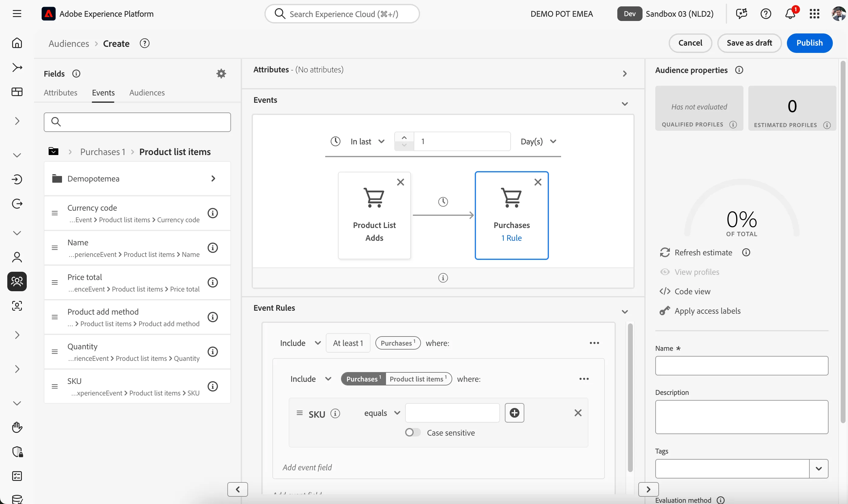Open the user profile avatar
Screen dimensions: 848x504
(838, 14)
